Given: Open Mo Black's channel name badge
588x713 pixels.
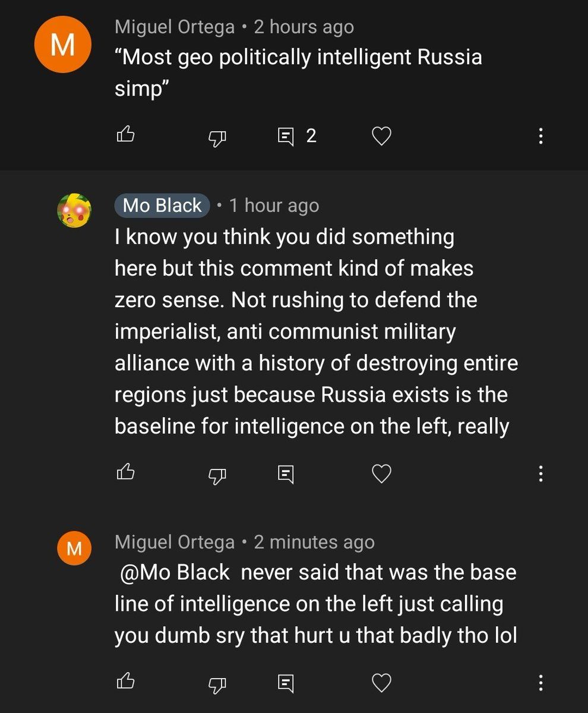Looking at the screenshot, I should click(162, 206).
